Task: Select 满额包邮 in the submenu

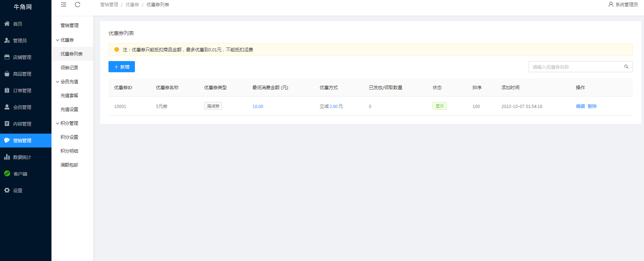Action: click(69, 165)
